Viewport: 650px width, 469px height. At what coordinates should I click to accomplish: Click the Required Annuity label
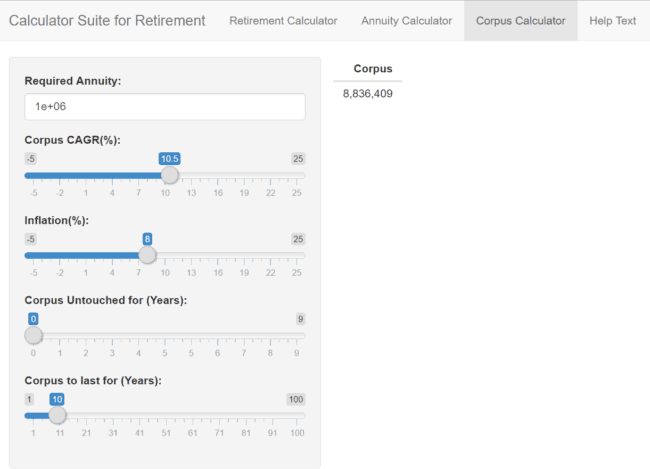(73, 81)
